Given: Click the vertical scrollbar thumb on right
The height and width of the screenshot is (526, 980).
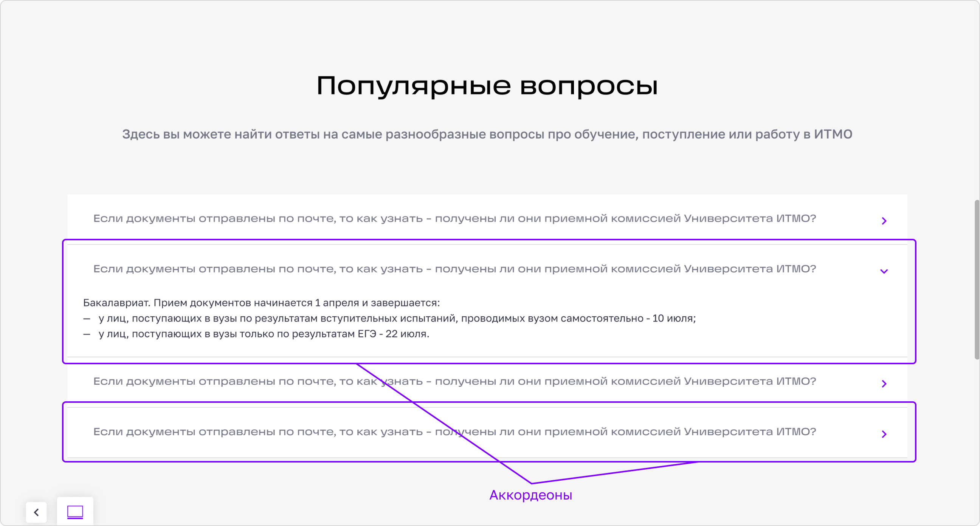Looking at the screenshot, I should 977,280.
